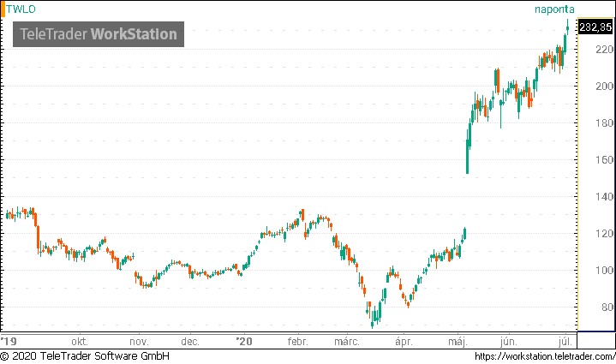Image resolution: width=616 pixels, height=364 pixels.
Task: Click the current price tag 232,35
Action: (595, 27)
